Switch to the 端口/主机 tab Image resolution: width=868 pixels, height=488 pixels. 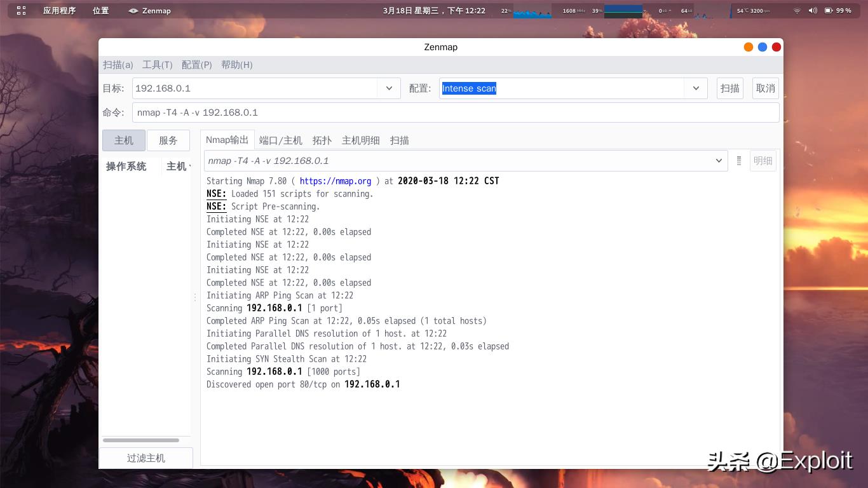pos(280,140)
